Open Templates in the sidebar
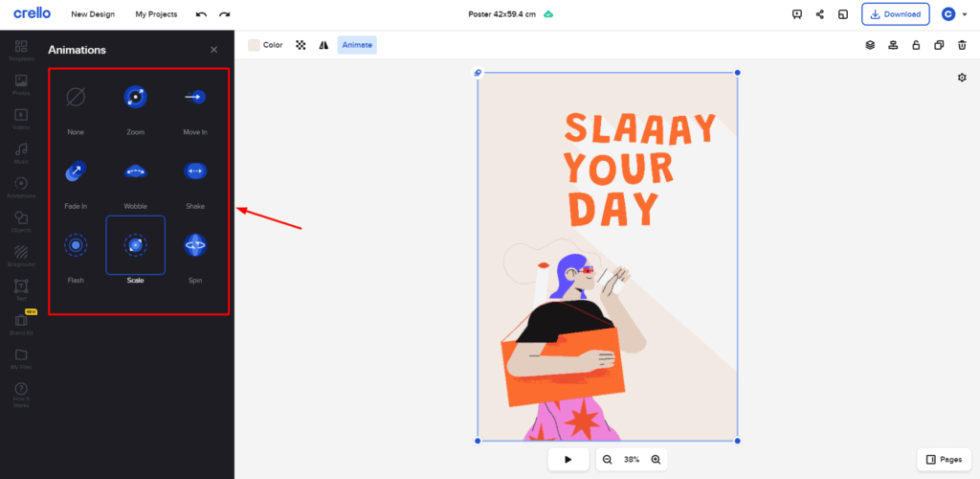The height and width of the screenshot is (479, 980). (x=21, y=50)
